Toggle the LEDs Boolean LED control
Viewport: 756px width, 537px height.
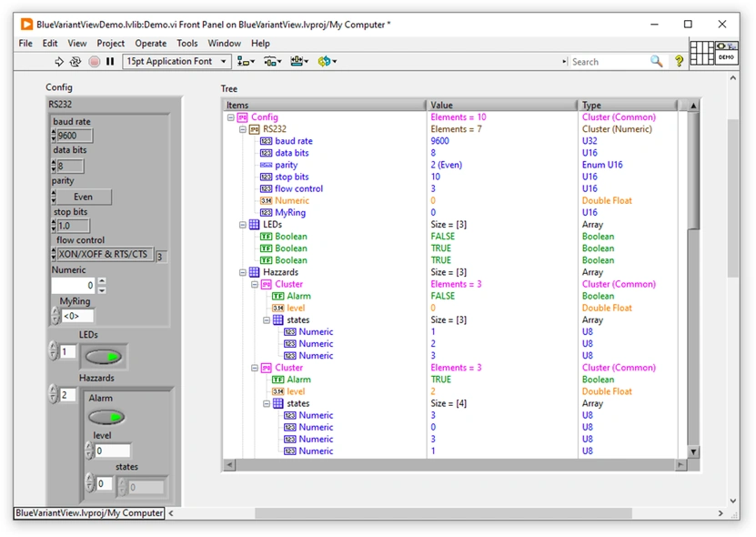[x=104, y=356]
